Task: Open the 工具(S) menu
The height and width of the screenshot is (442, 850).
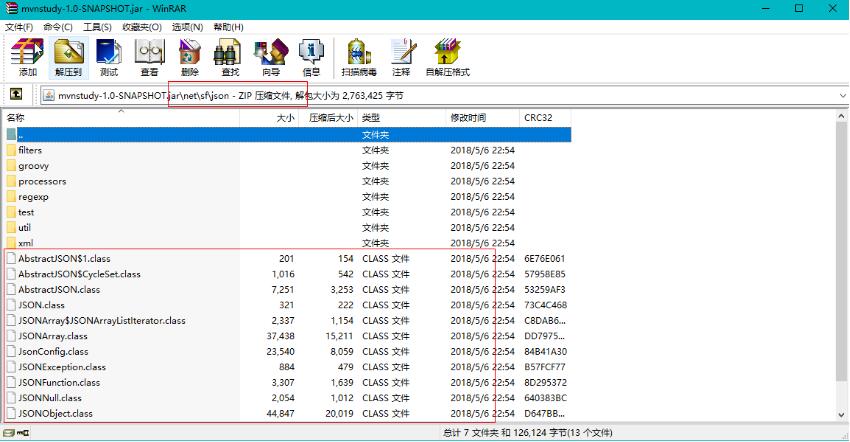Action: (97, 27)
